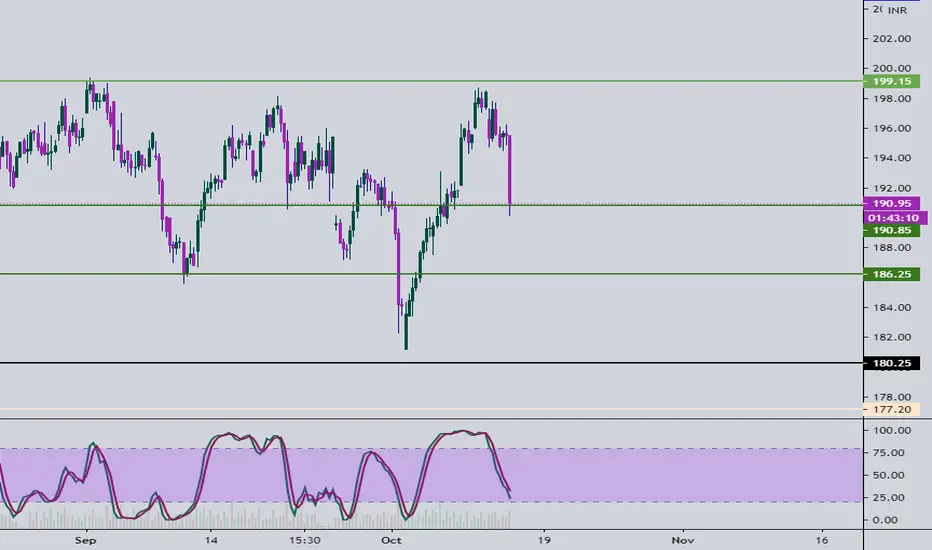Click the 194.00 price scale value
The image size is (932, 550).
[892, 158]
